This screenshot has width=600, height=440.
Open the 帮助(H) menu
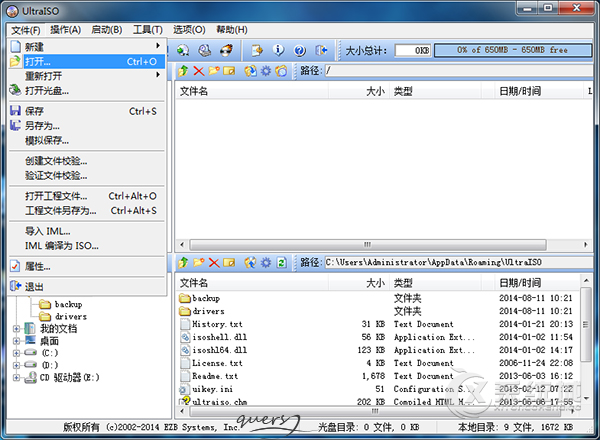[232, 30]
